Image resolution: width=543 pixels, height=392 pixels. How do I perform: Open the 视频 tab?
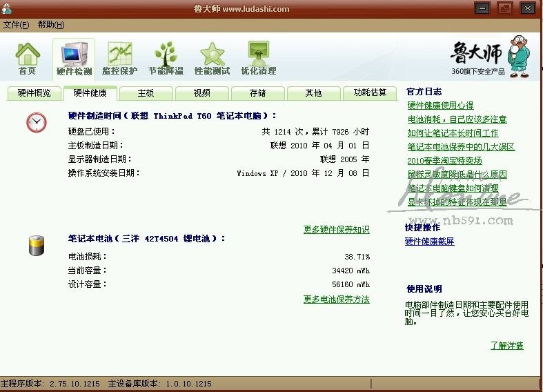coord(202,93)
